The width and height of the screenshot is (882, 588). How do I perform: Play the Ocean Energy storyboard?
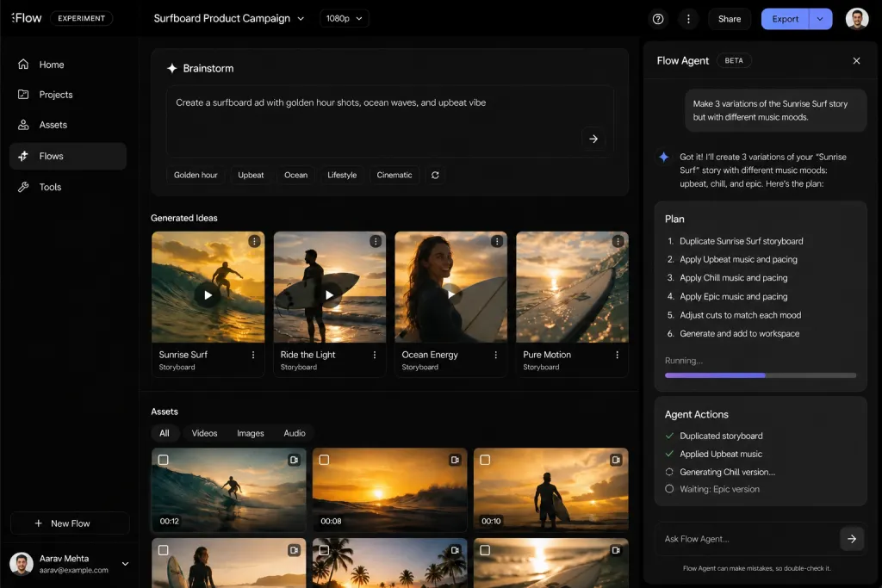tap(451, 294)
